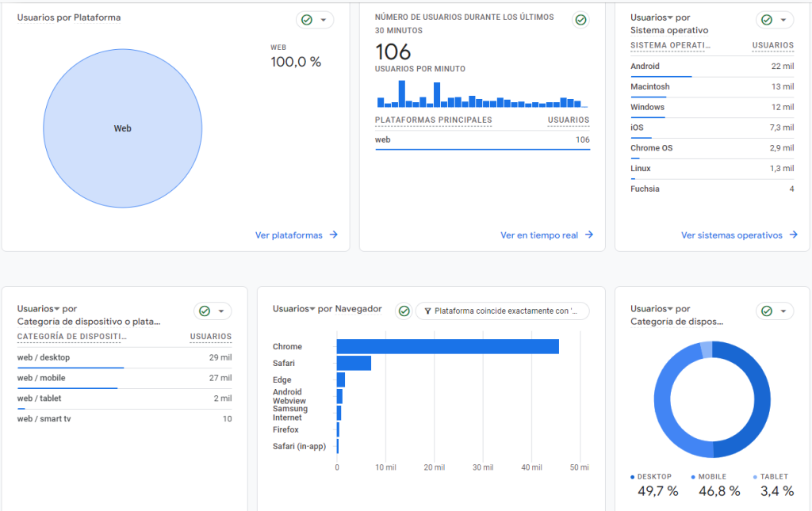Click the arrow icon next to Ver plataformas
Image resolution: width=812 pixels, height=511 pixels.
point(334,235)
